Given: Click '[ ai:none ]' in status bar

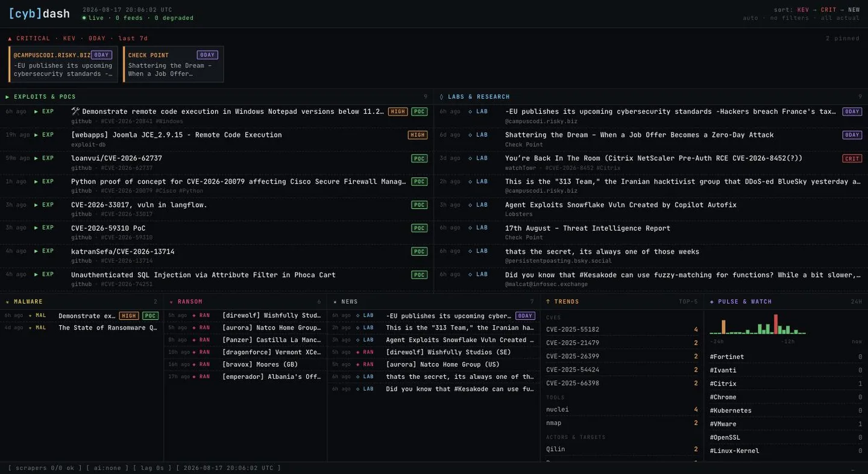Looking at the screenshot, I should (107, 468).
